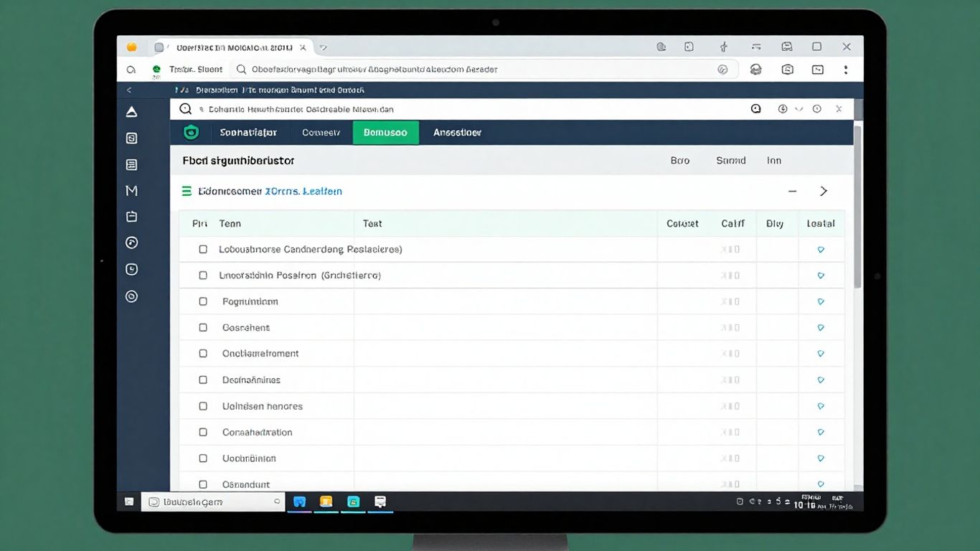This screenshot has width=980, height=551.
Task: Open the XOrcns. Leaftern link
Action: coord(303,192)
